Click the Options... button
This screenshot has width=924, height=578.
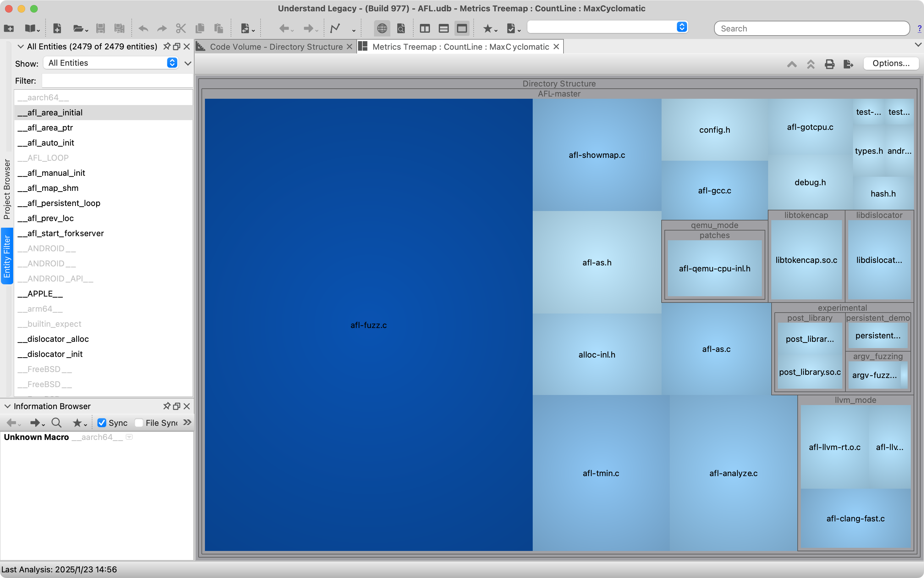(891, 63)
